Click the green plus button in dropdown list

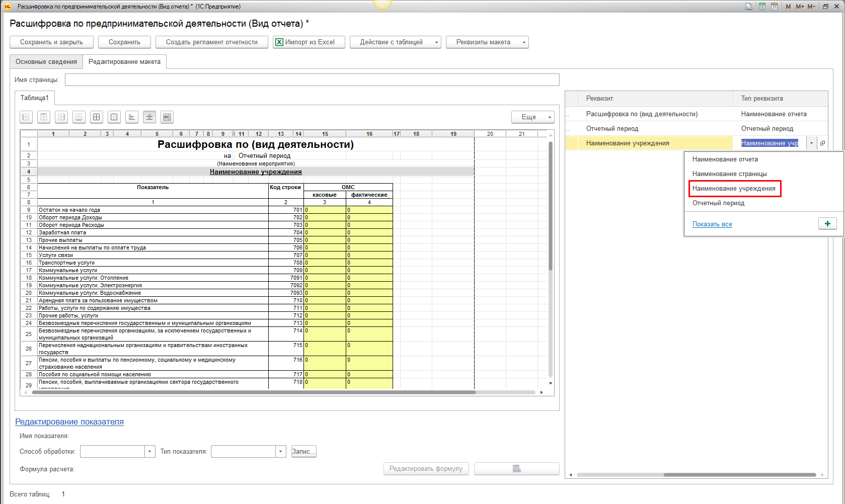click(827, 224)
